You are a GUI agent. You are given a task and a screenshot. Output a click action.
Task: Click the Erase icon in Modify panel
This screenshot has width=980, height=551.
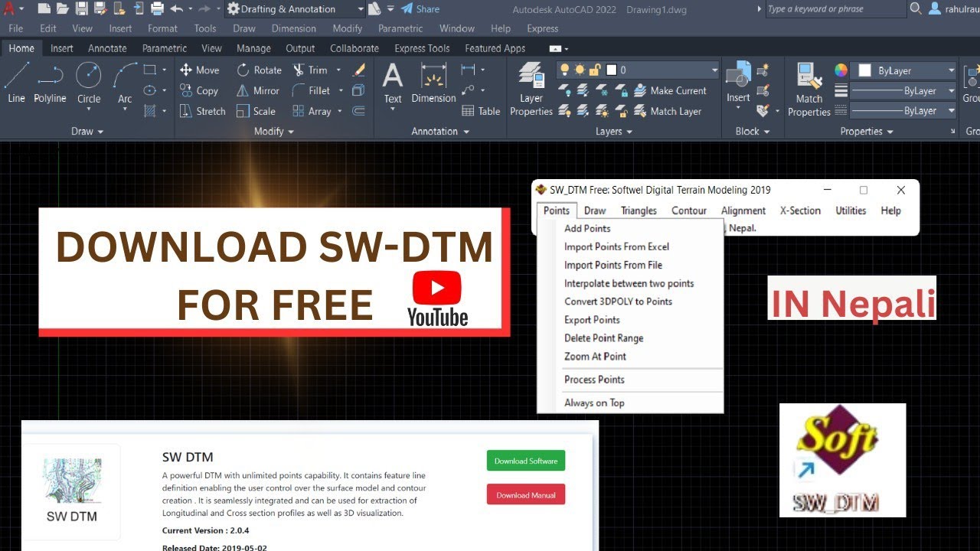tap(358, 70)
